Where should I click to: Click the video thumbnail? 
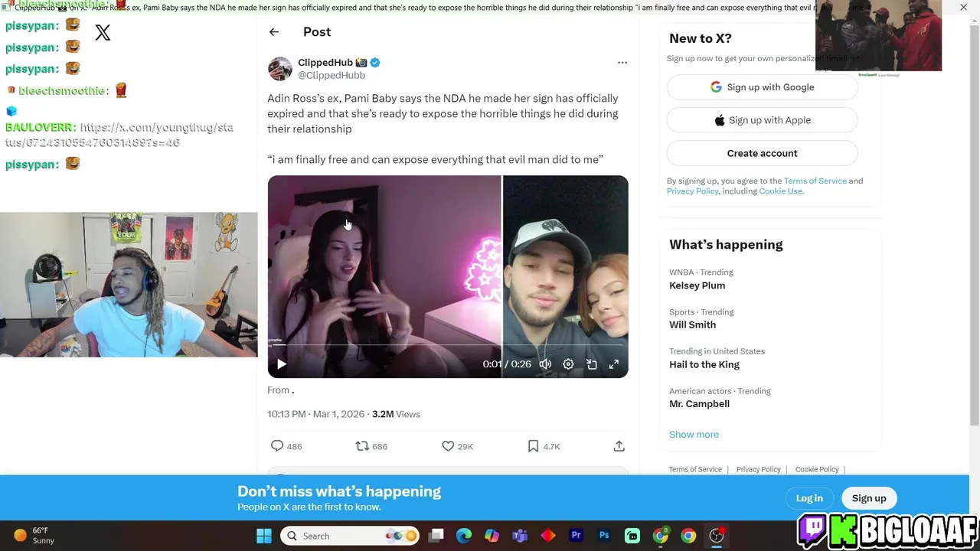point(448,277)
